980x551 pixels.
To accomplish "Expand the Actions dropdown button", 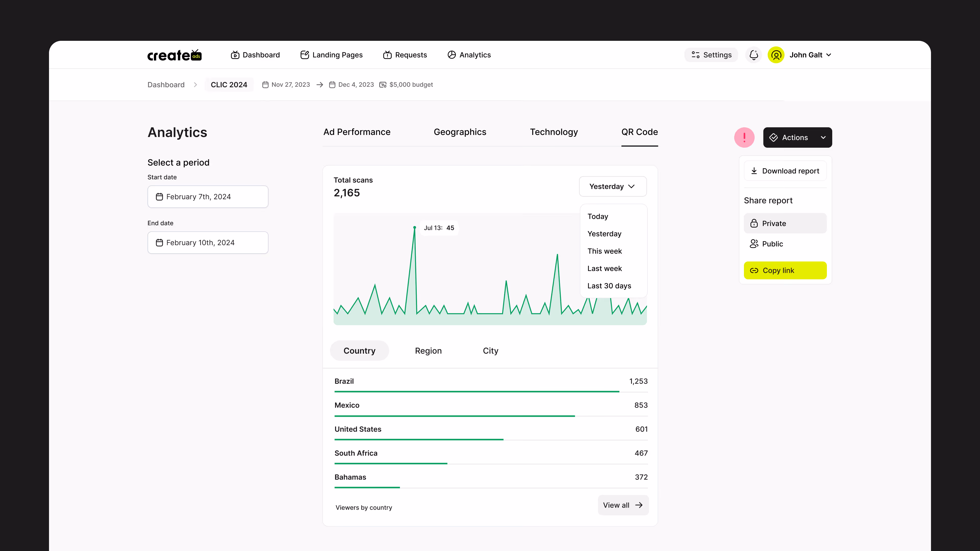I will tap(797, 137).
